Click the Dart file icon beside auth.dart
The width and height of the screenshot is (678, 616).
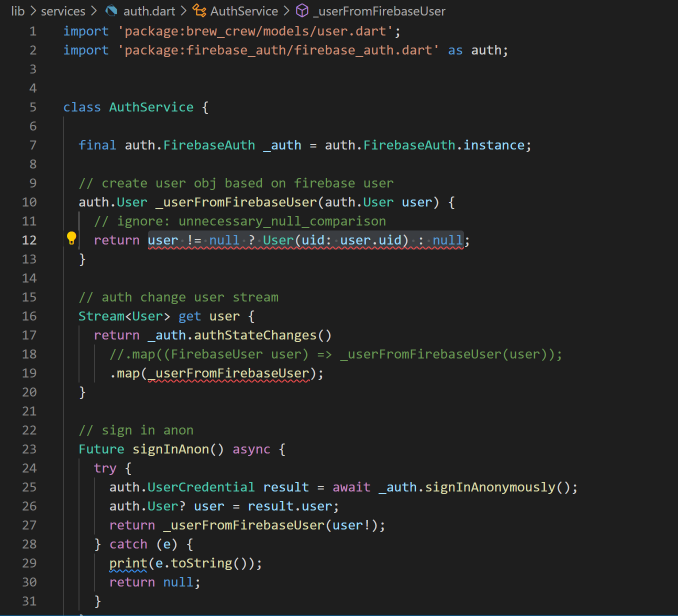click(x=111, y=10)
